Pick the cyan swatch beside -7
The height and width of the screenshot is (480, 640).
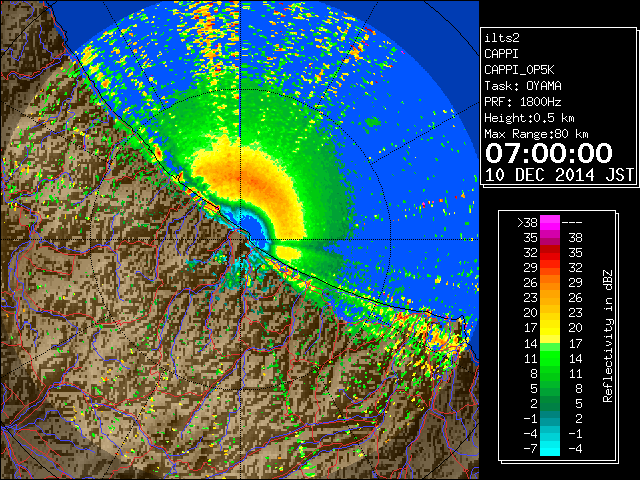(x=550, y=449)
